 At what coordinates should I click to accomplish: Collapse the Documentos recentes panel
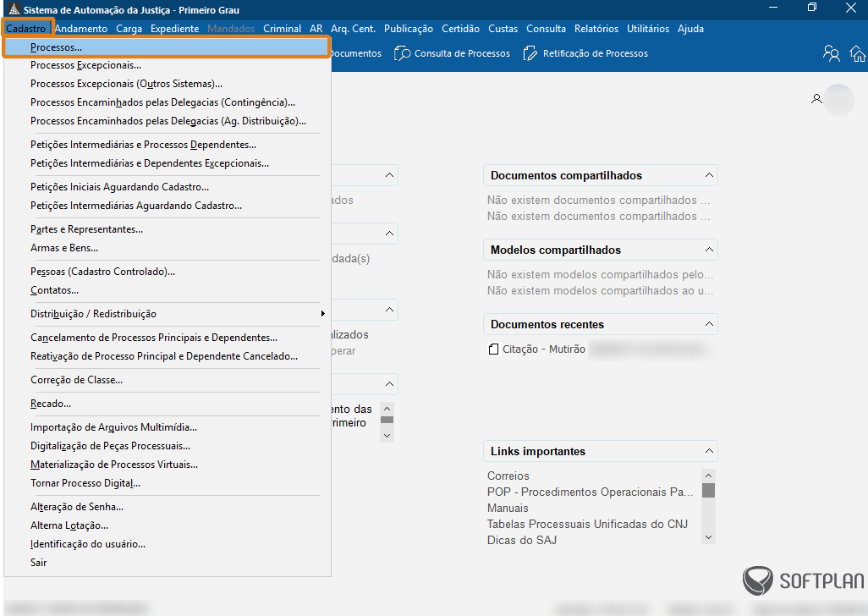708,324
